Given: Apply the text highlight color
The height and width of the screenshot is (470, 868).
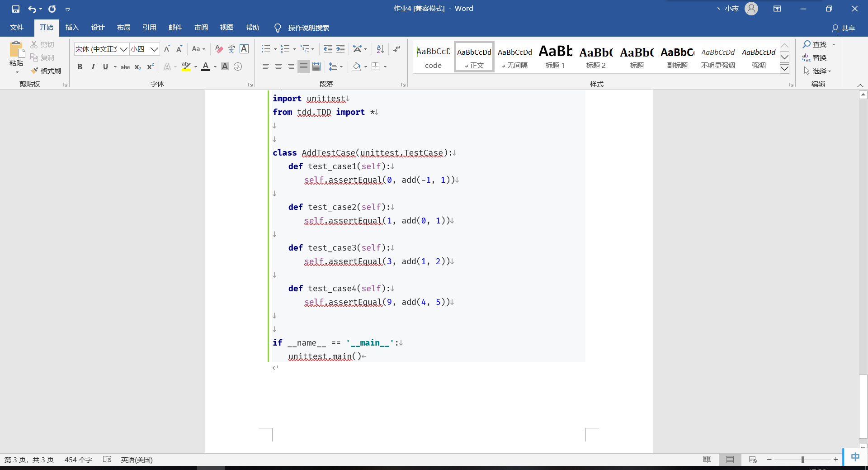Looking at the screenshot, I should 186,66.
